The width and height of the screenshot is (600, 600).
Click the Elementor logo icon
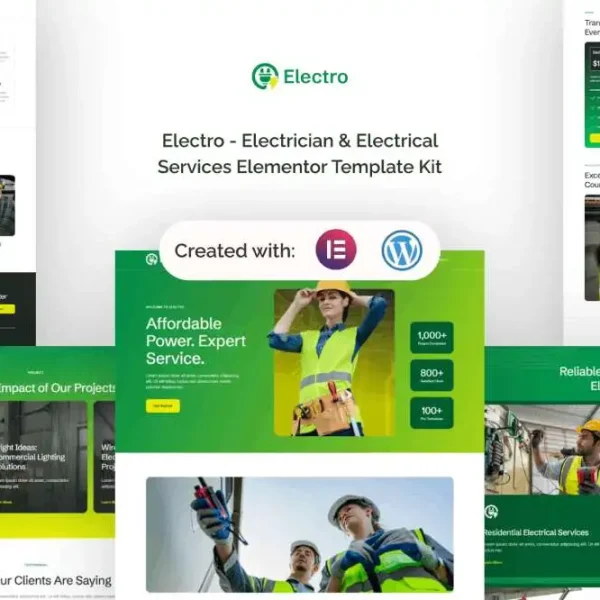[x=336, y=249]
